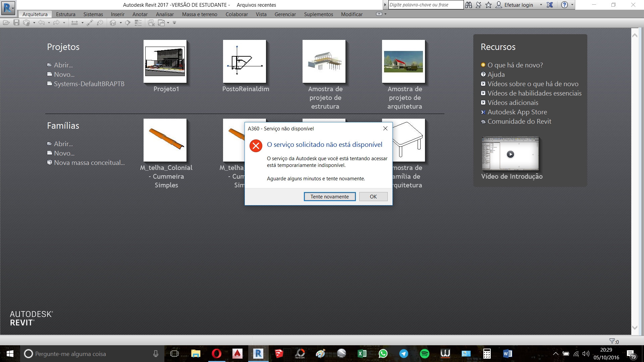This screenshot has height=362, width=644.
Task: Switch to the Estrutura ribbon tab
Action: click(x=65, y=14)
